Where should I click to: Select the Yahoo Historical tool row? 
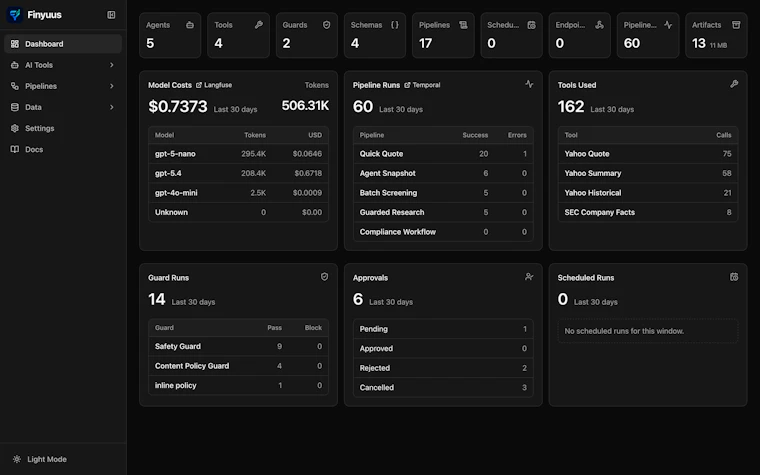pos(648,192)
